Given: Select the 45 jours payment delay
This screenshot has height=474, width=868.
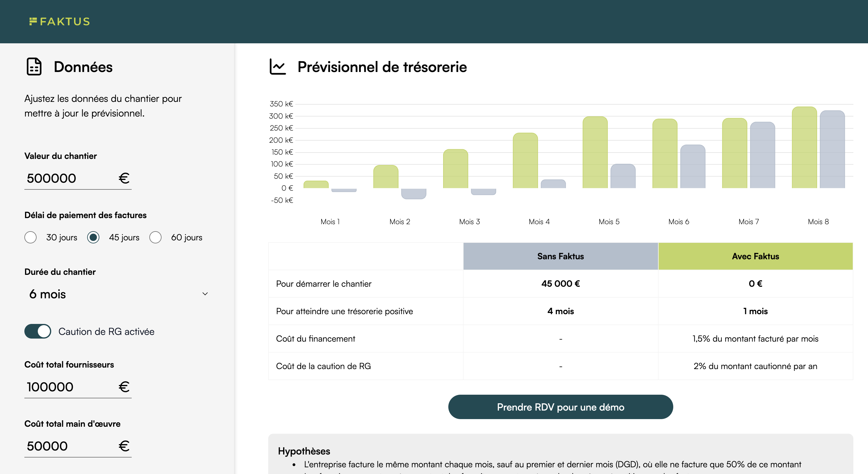Looking at the screenshot, I should 93,237.
